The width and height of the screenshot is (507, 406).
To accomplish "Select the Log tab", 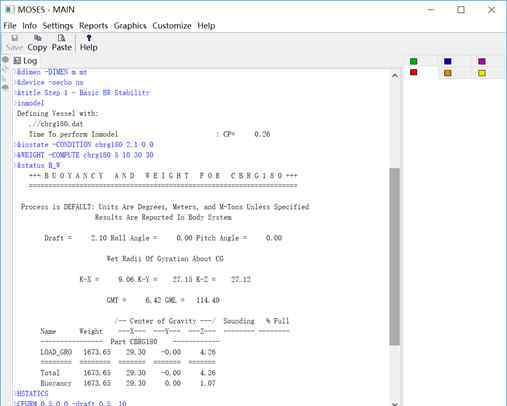I will (x=25, y=61).
